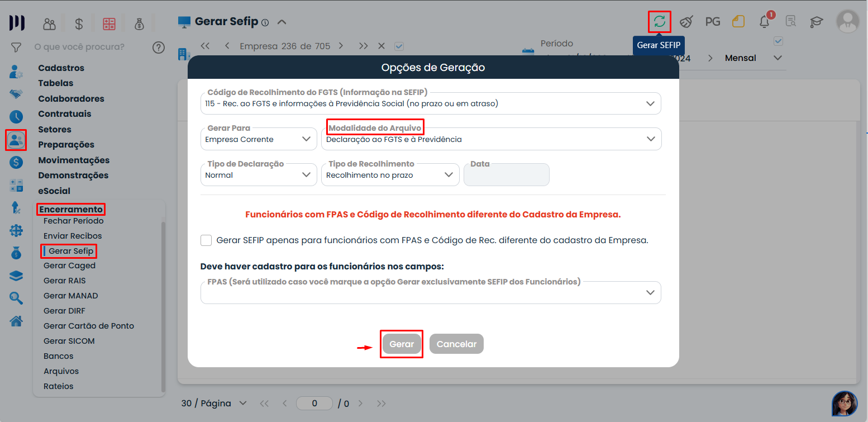Open the money bag module in top bar
868x422 pixels.
(139, 23)
